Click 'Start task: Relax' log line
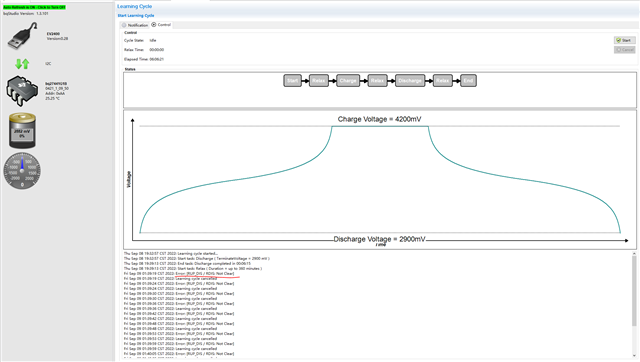 [x=193, y=269]
